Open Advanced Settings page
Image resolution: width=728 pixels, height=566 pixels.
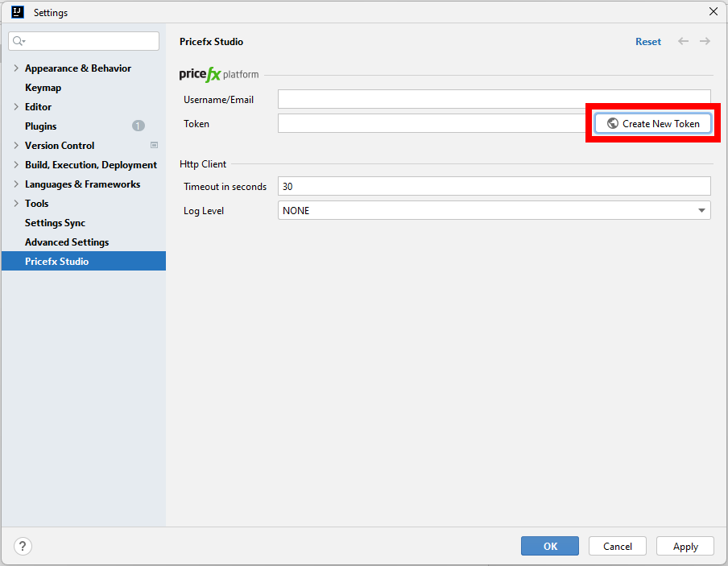tap(67, 242)
